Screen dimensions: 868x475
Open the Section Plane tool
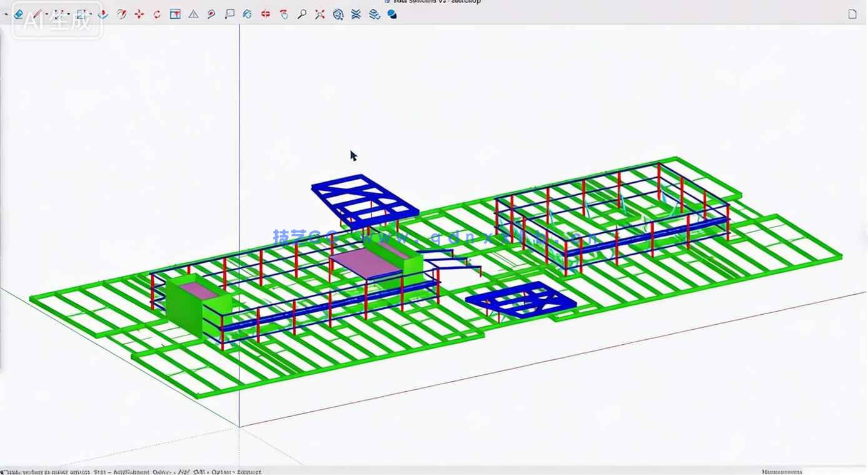pos(176,14)
